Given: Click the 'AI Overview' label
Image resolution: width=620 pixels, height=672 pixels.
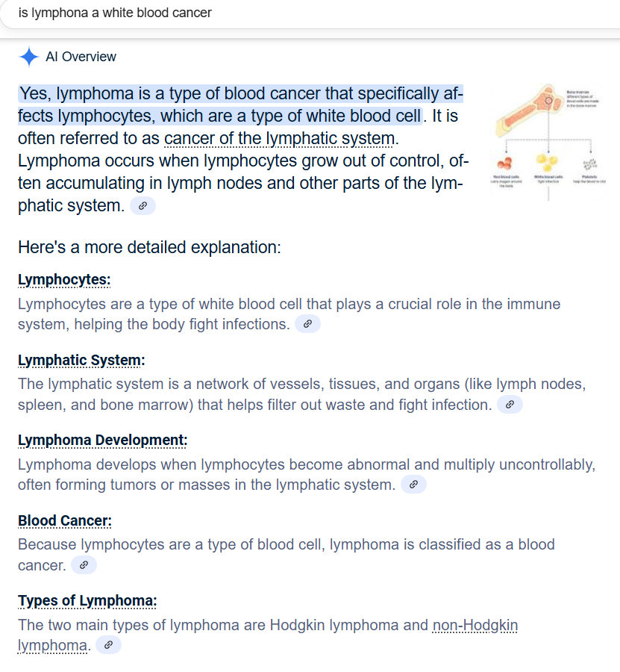Looking at the screenshot, I should 81,57.
